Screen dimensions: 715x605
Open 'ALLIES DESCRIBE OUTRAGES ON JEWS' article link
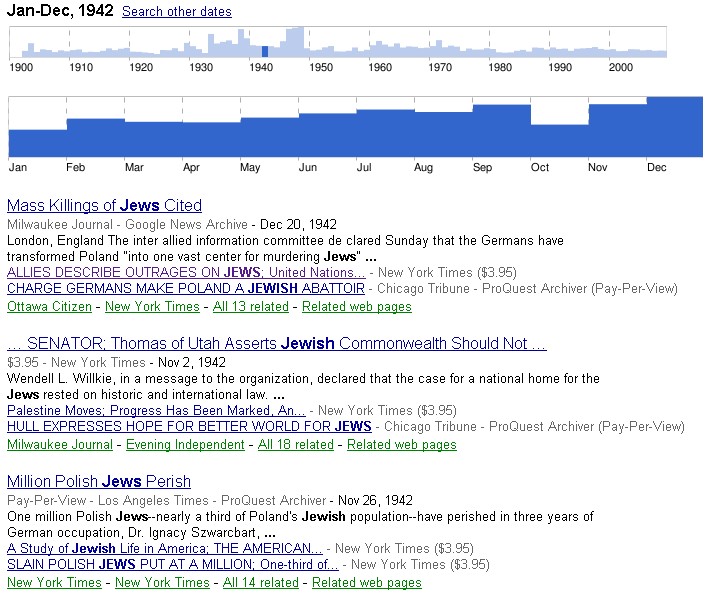coord(186,273)
